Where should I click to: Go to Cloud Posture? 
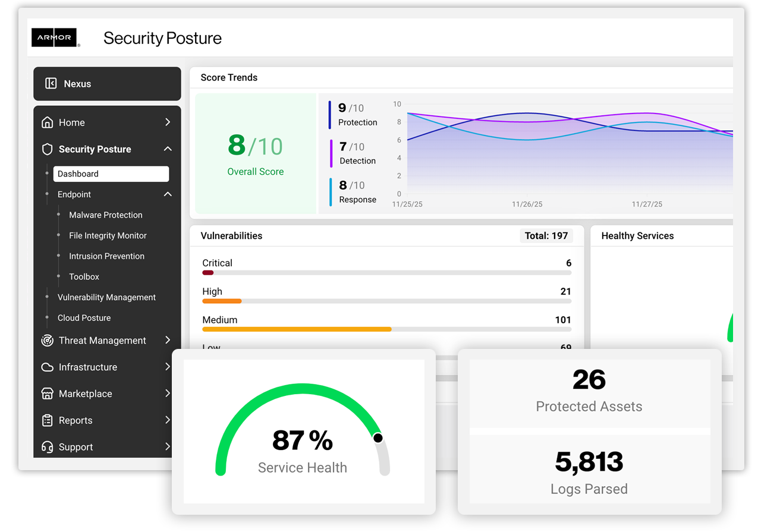pos(84,318)
